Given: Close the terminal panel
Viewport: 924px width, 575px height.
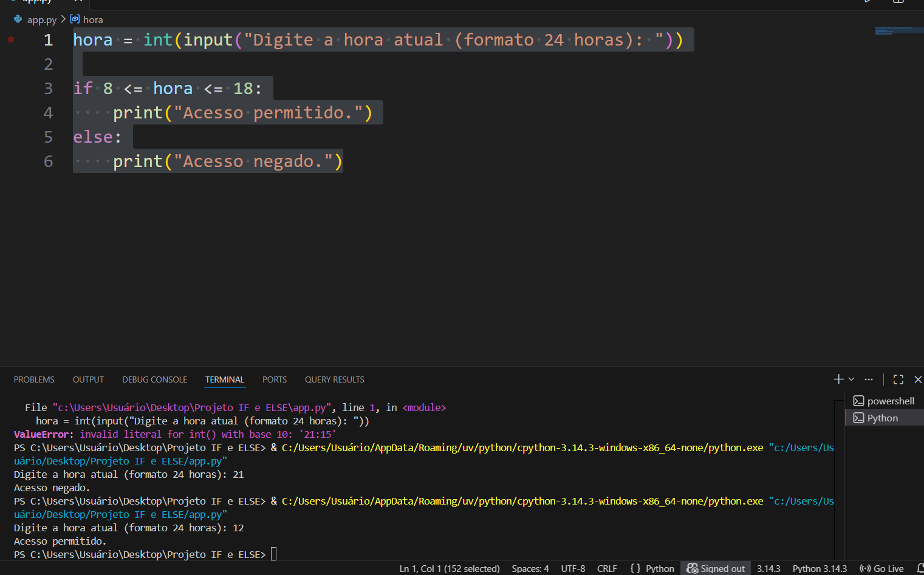Looking at the screenshot, I should click(x=917, y=379).
